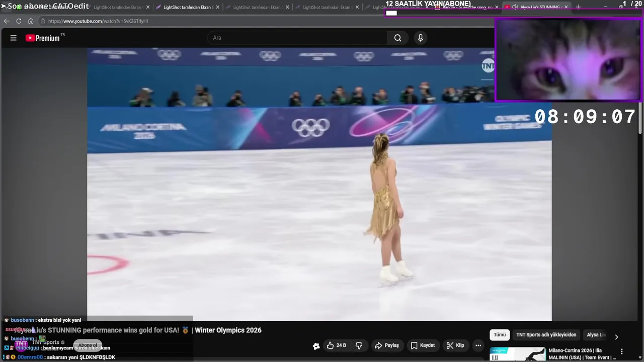Screen dimensions: 644x362
Task: Open options menu for the Ilia MALININ video
Action: pyautogui.click(x=622, y=351)
